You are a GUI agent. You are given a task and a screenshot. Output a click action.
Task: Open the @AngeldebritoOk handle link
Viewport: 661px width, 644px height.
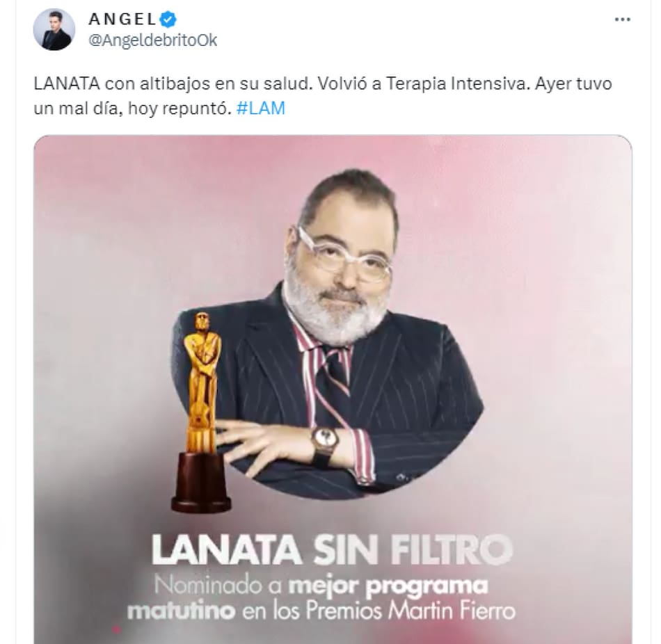[x=152, y=40]
